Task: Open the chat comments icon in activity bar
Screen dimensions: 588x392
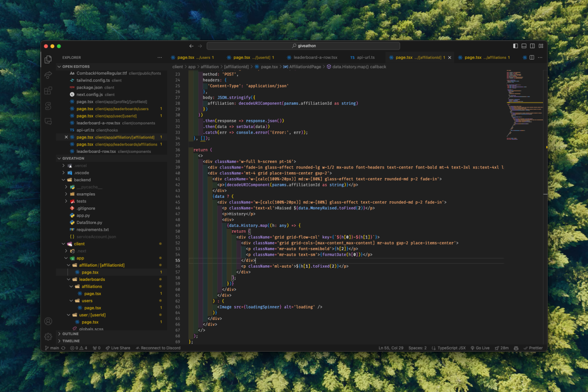Action: click(x=48, y=121)
